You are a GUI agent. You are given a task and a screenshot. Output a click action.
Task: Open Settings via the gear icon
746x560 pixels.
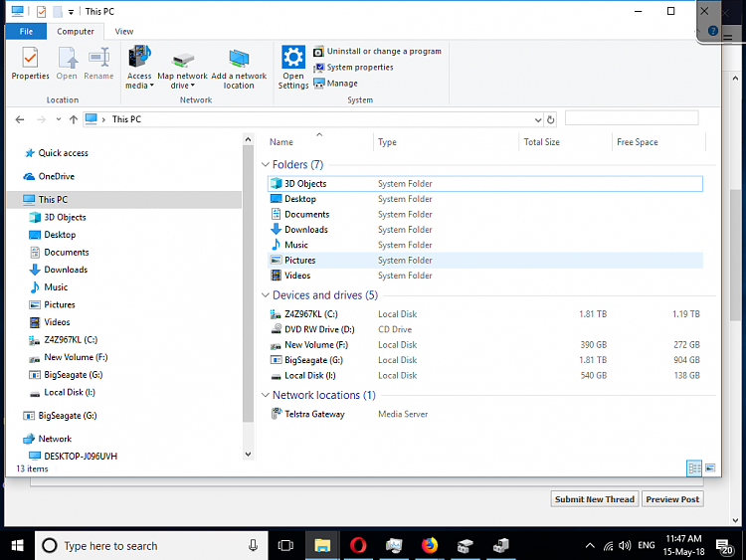[x=293, y=62]
